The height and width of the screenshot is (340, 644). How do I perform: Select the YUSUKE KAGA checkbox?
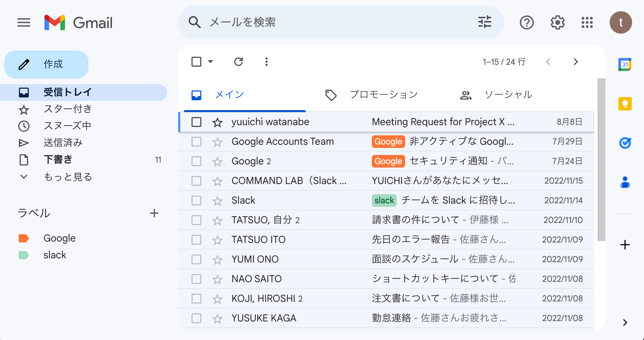pyautogui.click(x=196, y=318)
